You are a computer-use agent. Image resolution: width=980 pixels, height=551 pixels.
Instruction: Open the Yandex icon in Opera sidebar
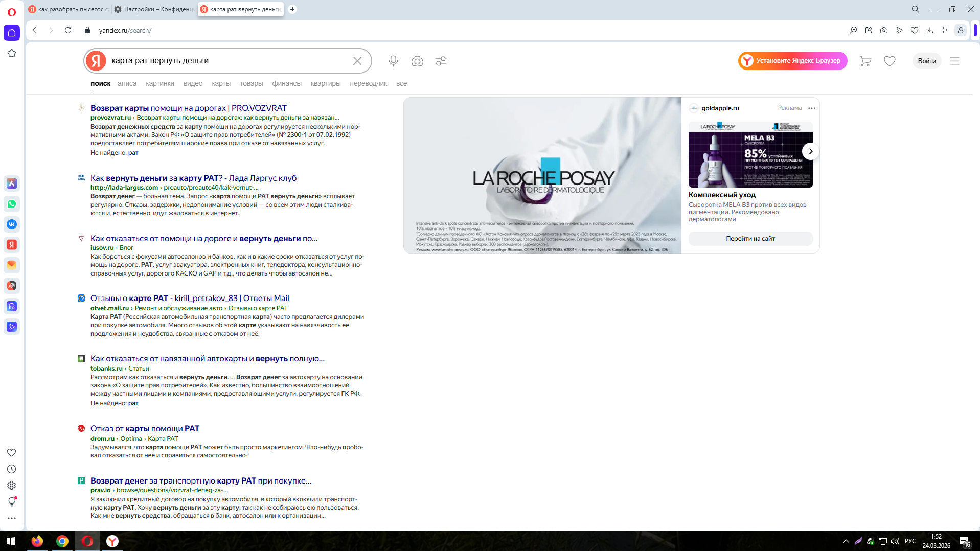12,245
